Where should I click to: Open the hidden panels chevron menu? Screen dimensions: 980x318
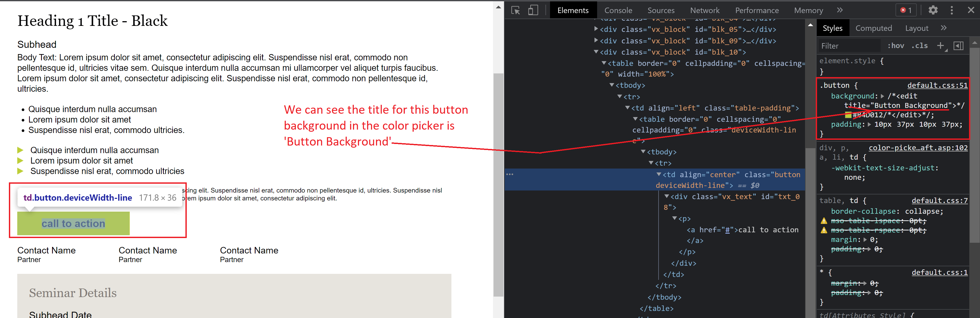click(x=840, y=10)
